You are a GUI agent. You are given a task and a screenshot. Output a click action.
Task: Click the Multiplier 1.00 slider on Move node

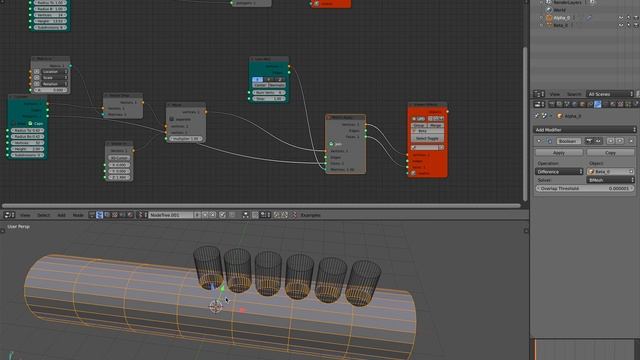pos(186,139)
